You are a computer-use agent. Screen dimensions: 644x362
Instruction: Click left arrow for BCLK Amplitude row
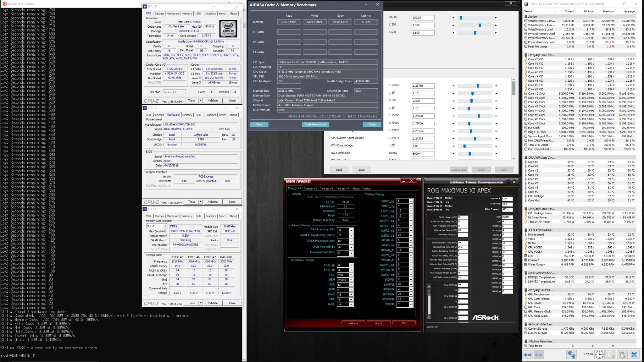click(453, 154)
